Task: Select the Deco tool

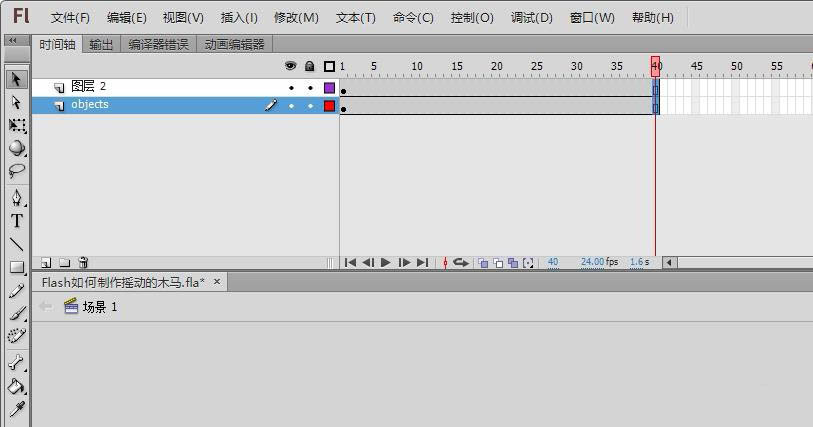Action: point(17,336)
